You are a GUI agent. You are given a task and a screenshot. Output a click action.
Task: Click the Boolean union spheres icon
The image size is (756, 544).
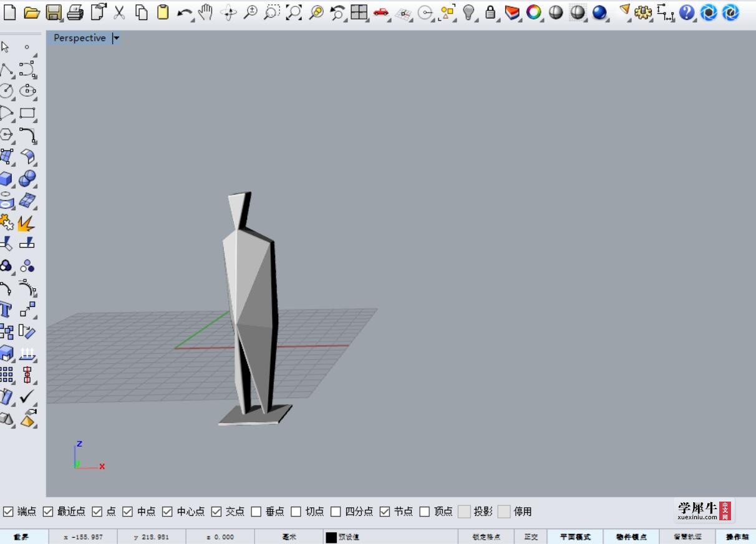point(27,179)
